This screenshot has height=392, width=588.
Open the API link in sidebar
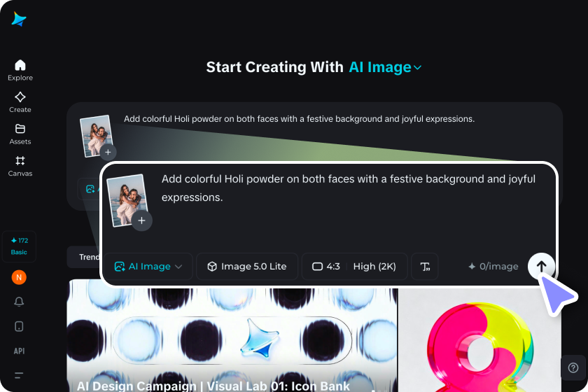(x=19, y=351)
